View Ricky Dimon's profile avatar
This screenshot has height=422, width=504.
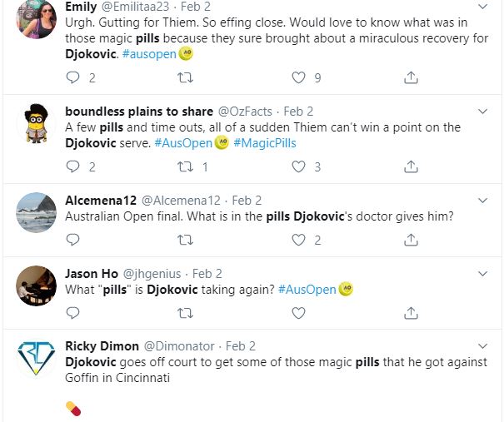(x=37, y=359)
